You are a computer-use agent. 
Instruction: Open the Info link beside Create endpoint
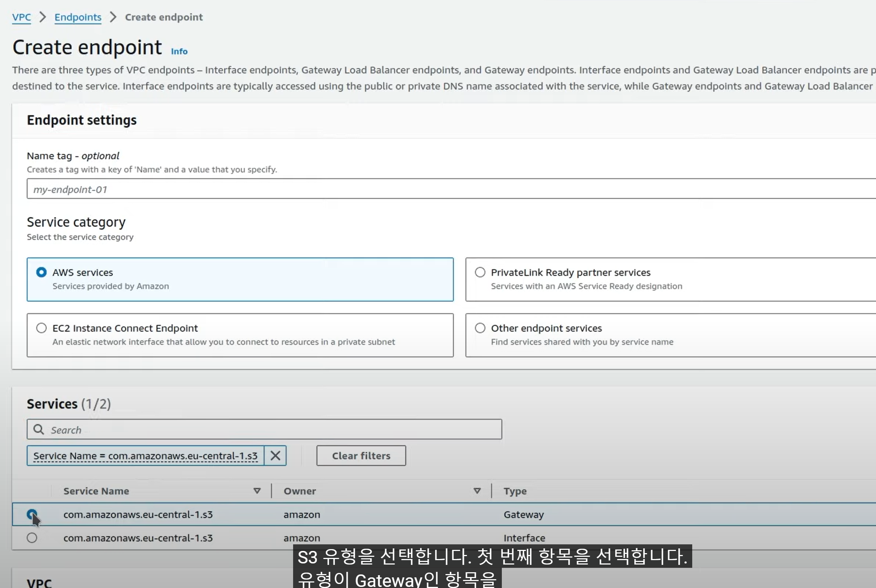tap(179, 51)
